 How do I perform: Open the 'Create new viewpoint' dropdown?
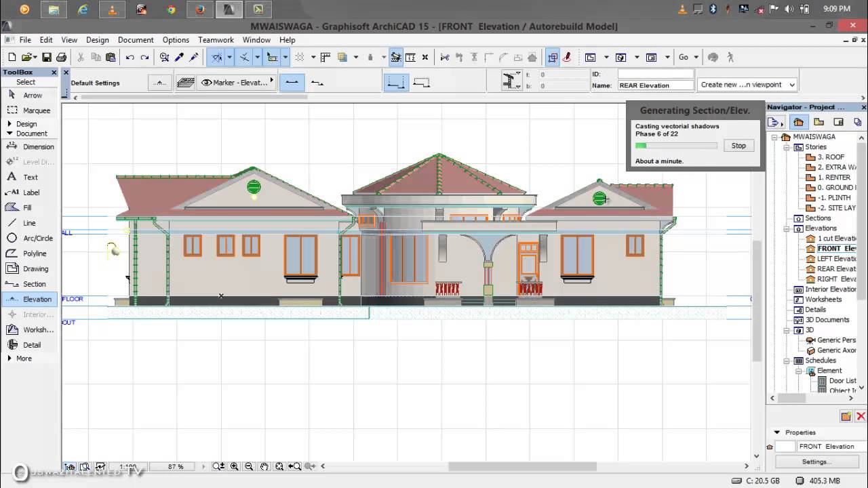(747, 85)
